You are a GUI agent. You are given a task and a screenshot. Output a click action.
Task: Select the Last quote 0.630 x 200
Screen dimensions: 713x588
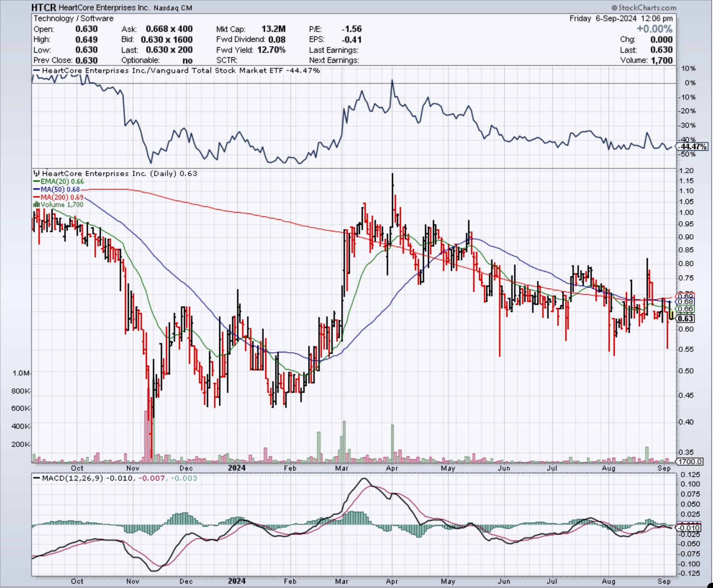(x=169, y=50)
